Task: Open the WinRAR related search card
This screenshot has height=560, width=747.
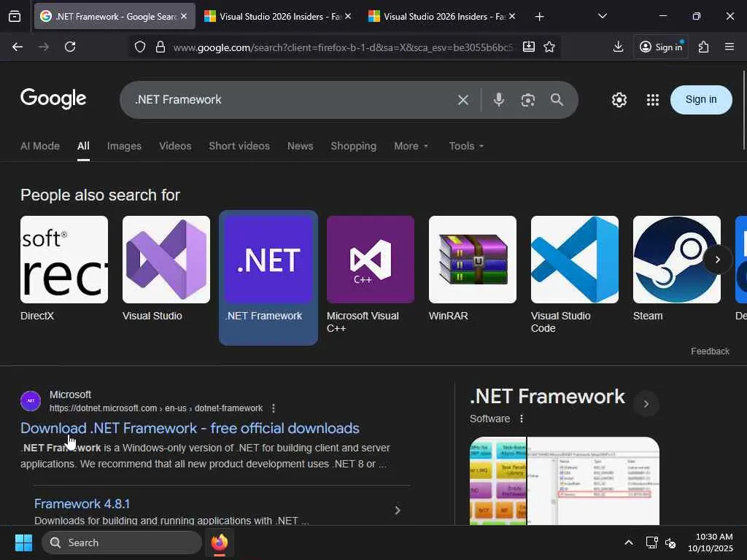Action: tap(472, 268)
